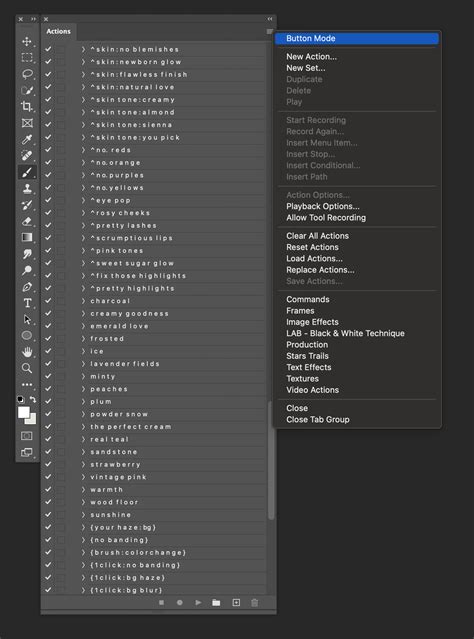474x639 pixels.
Task: Select the History Brush tool
Action: [27, 205]
